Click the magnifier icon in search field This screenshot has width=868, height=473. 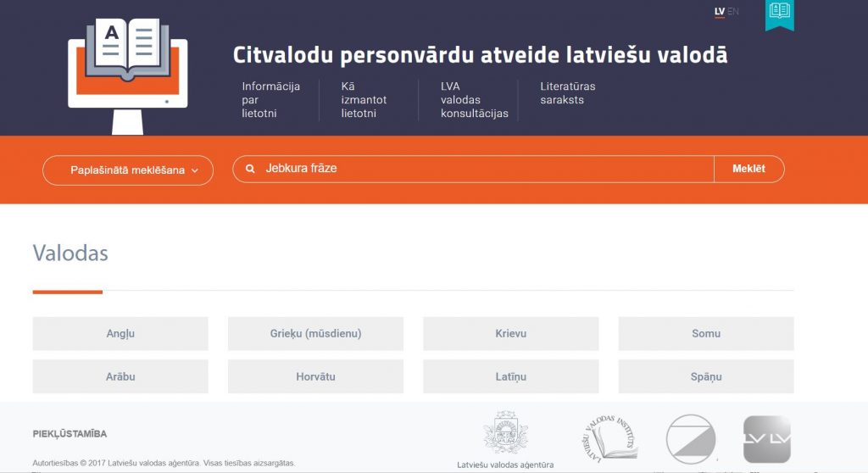[250, 170]
